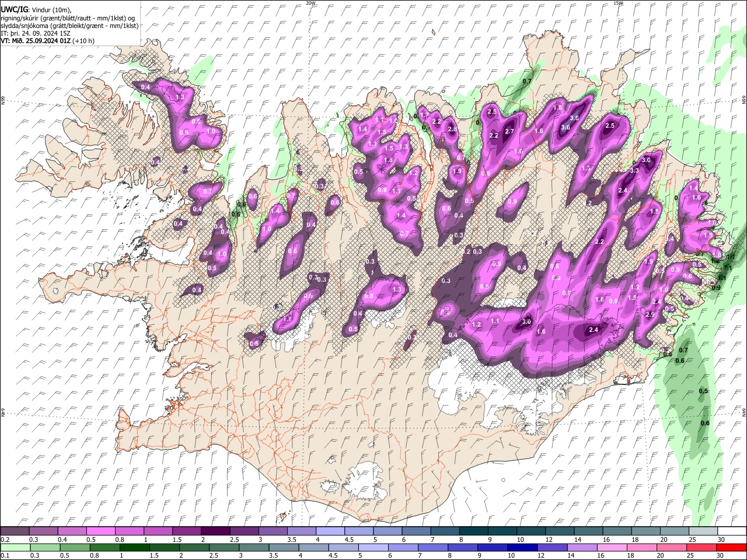This screenshot has width=747, height=560.
Task: Select the dusky purple 0.2 swatch in upper legend
Action: tap(15, 531)
